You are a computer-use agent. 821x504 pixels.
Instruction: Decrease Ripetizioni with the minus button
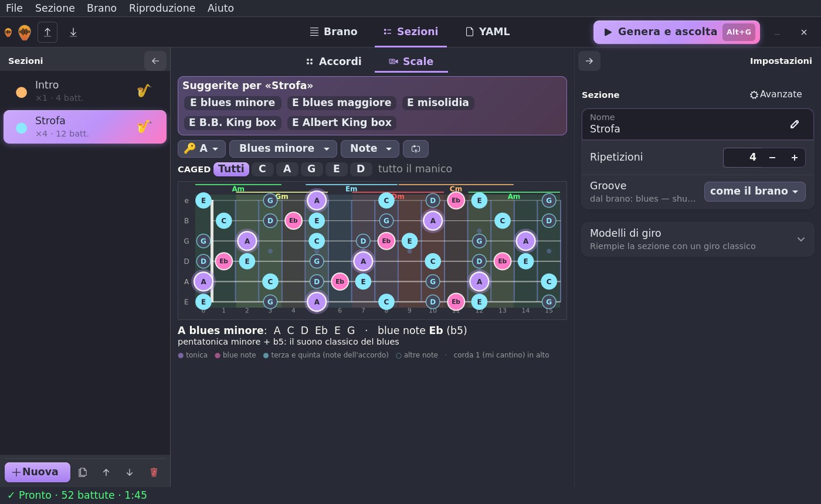click(x=772, y=158)
